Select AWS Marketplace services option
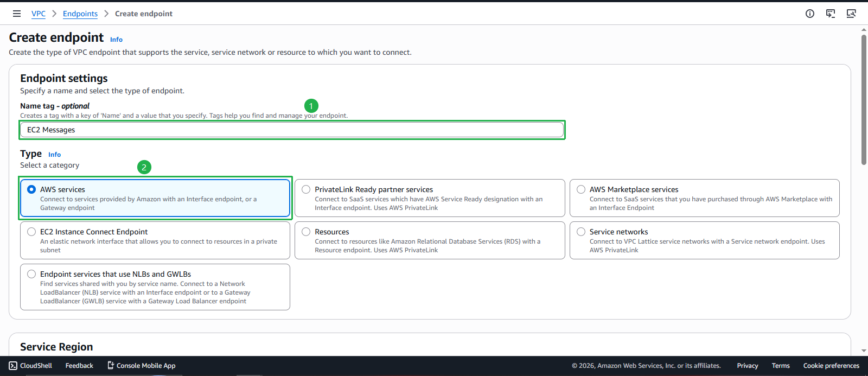Screen dimensions: 868x376 (x=581, y=189)
